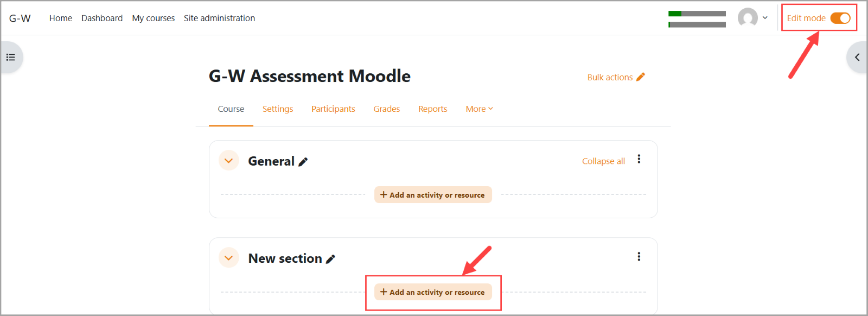This screenshot has height=316, width=868.
Task: Open the General section three-dot menu
Action: [639, 159]
